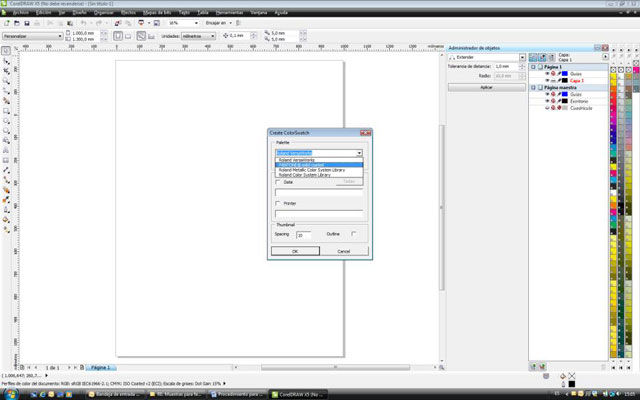Image resolution: width=640 pixels, height=400 pixels.
Task: Cancel the Create ColorSwatch dialog
Action: 343,251
